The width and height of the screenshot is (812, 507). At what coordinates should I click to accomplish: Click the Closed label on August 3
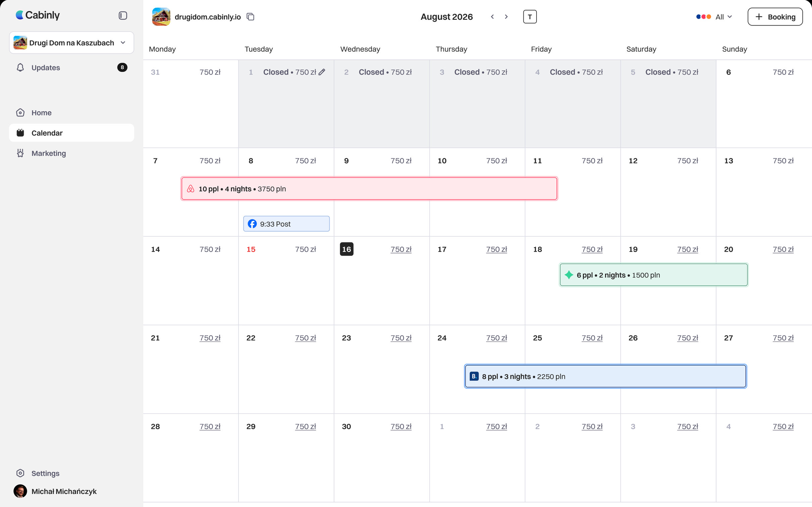click(467, 72)
